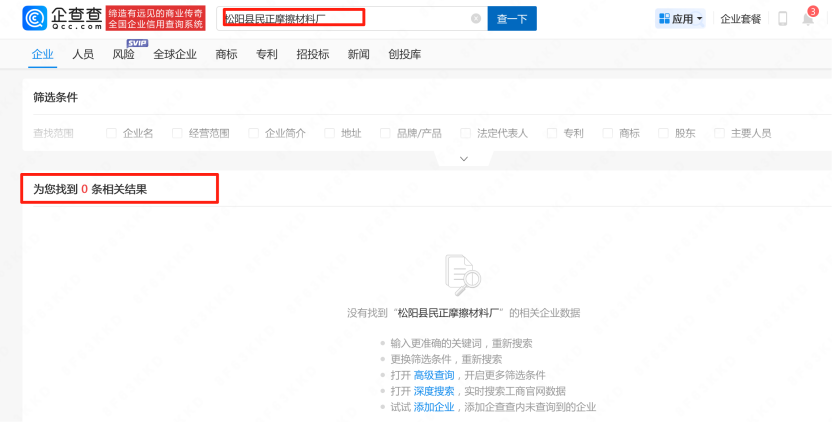The width and height of the screenshot is (832, 422).
Task: Click the red slogan banner beside the logo
Action: 155,19
